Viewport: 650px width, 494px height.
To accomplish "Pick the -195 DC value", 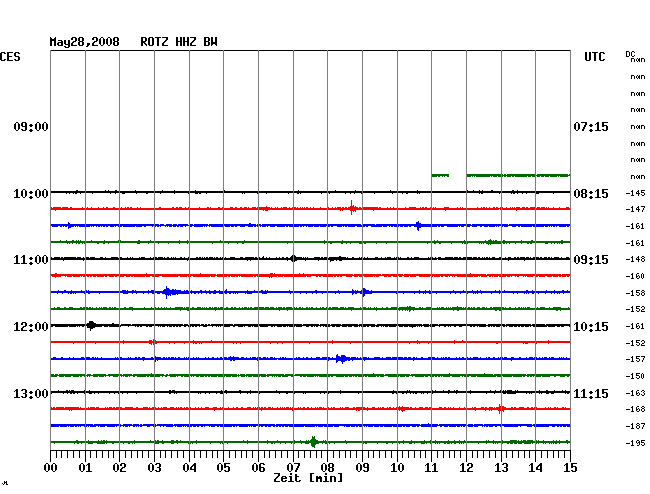I will coord(635,443).
